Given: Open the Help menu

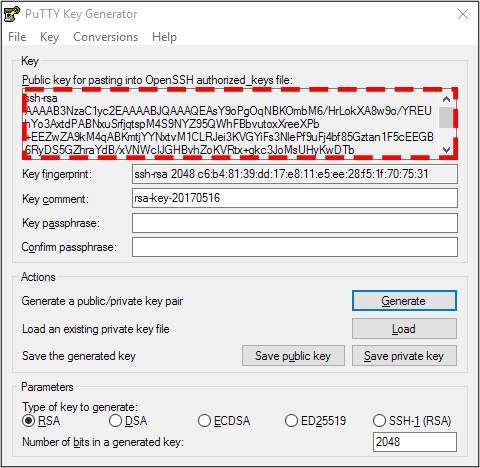Looking at the screenshot, I should (x=164, y=37).
